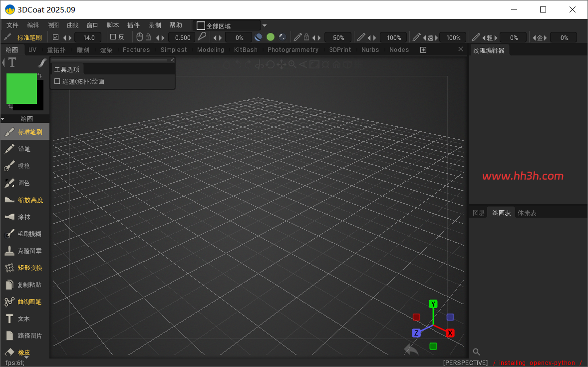Viewport: 588px width, 367px height.
Task: Click the green circle color in toolbar
Action: pyautogui.click(x=271, y=37)
